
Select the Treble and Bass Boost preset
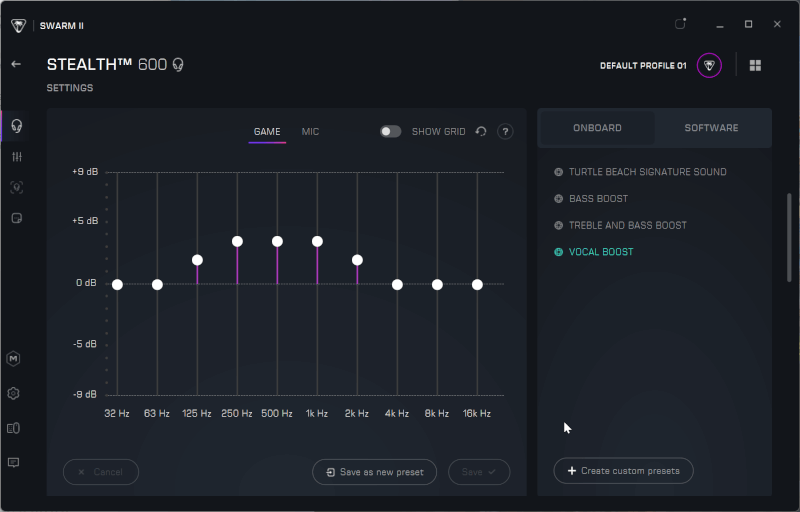click(628, 225)
